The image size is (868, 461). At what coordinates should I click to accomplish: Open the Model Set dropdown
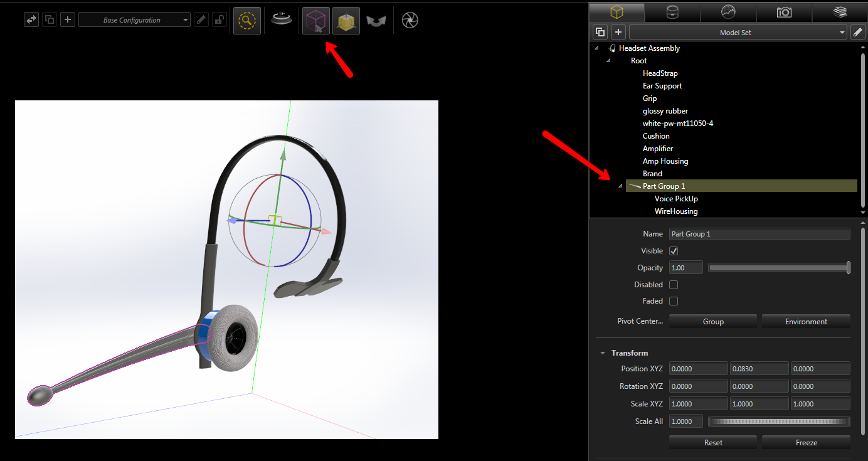pyautogui.click(x=738, y=32)
